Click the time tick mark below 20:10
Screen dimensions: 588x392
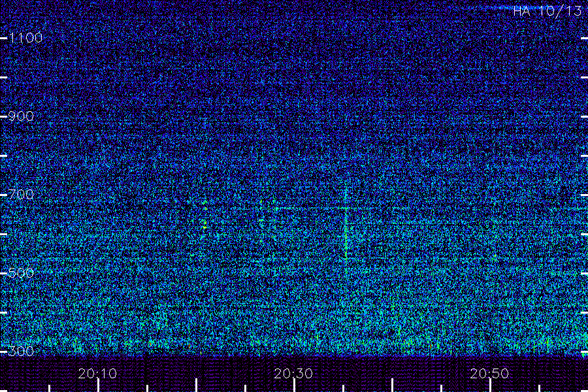(98, 385)
